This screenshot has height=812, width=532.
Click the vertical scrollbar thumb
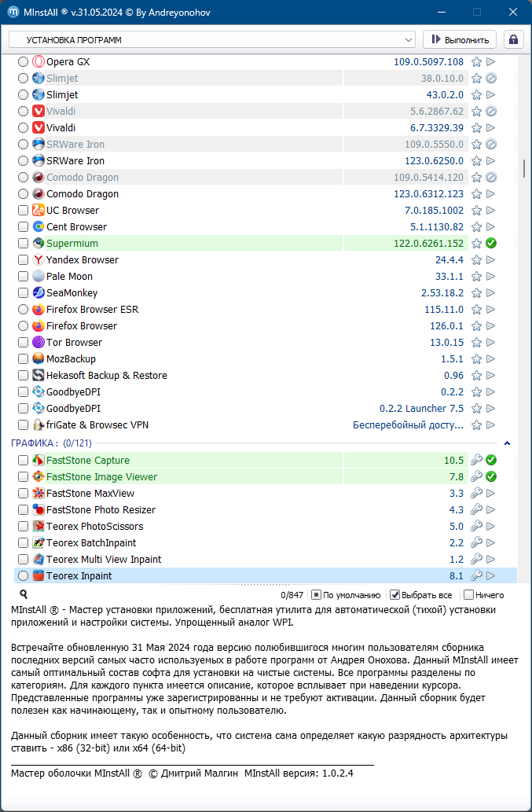coord(524,168)
